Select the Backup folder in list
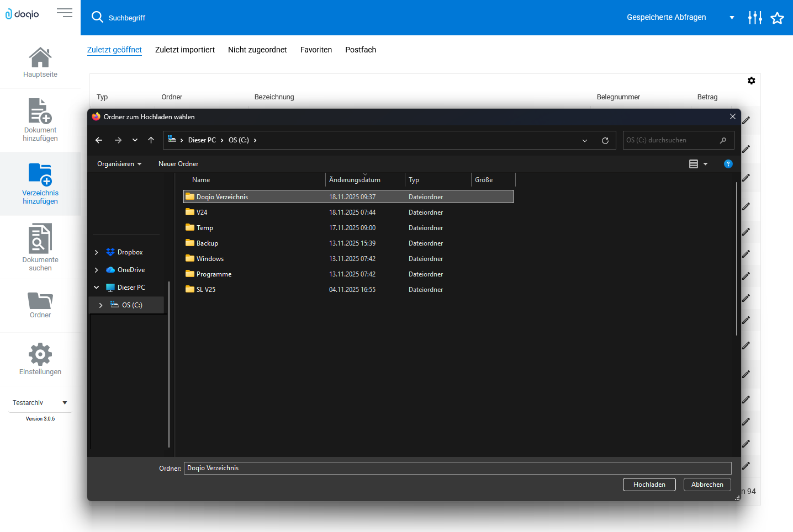The image size is (793, 532). pos(207,243)
